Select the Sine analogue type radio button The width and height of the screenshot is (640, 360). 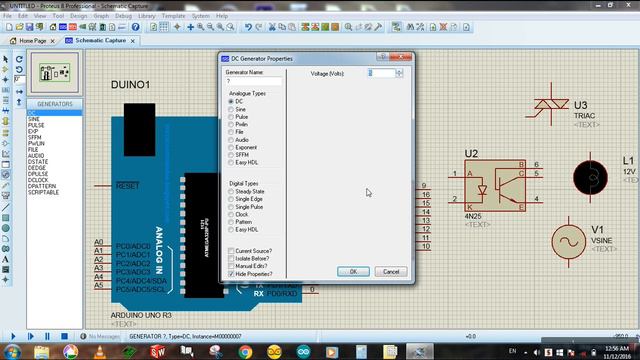(231, 109)
